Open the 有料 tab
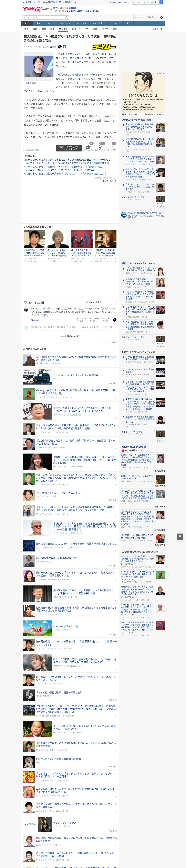Viewport: 186px width, 868px height. click(128, 24)
